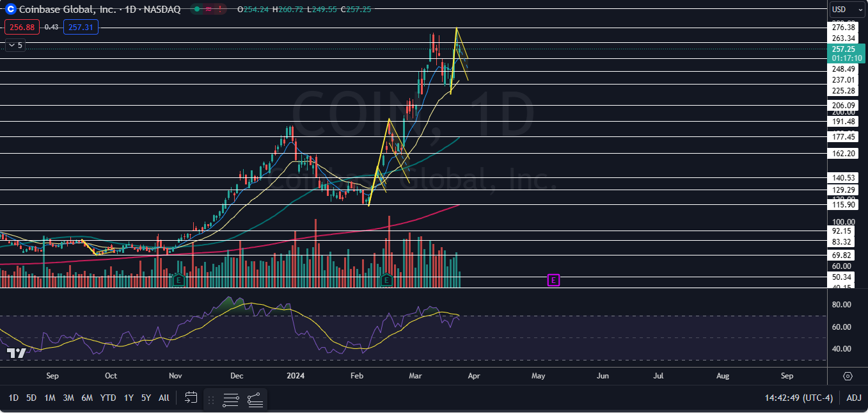
Task: Select the 1D time range
Action: 13,398
